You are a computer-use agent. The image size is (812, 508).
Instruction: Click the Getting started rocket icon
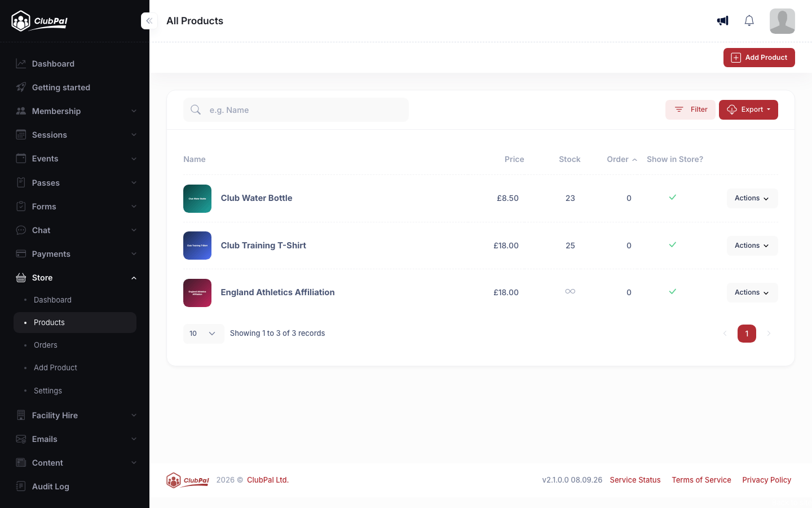21,87
